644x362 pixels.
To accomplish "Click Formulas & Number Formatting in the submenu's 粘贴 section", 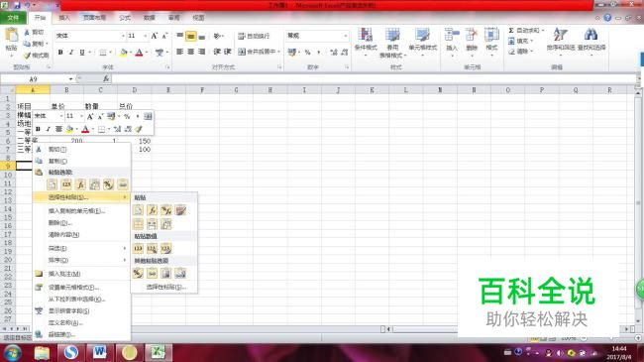I will (x=165, y=210).
